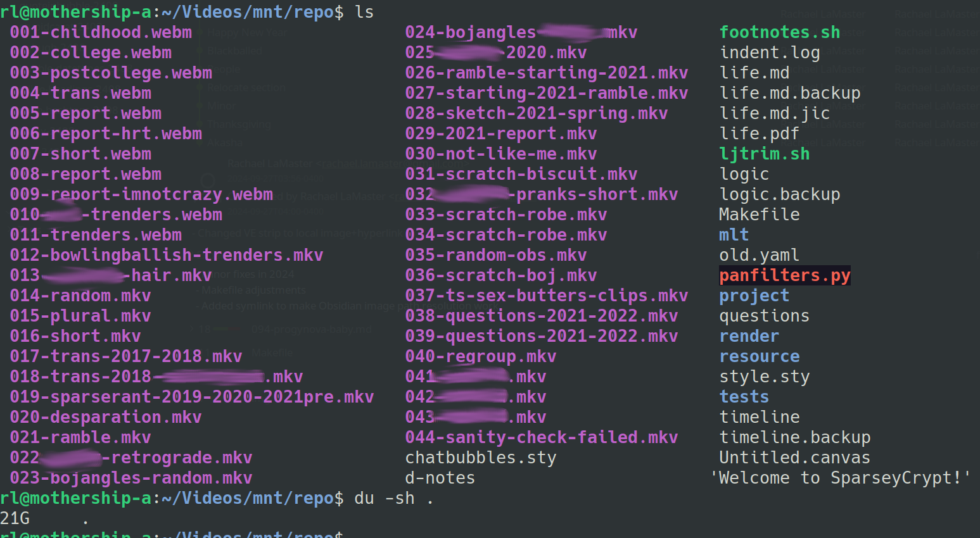Click 019-sparserant-2019-2020-2021pre.mkv filename
980x538 pixels.
192,397
